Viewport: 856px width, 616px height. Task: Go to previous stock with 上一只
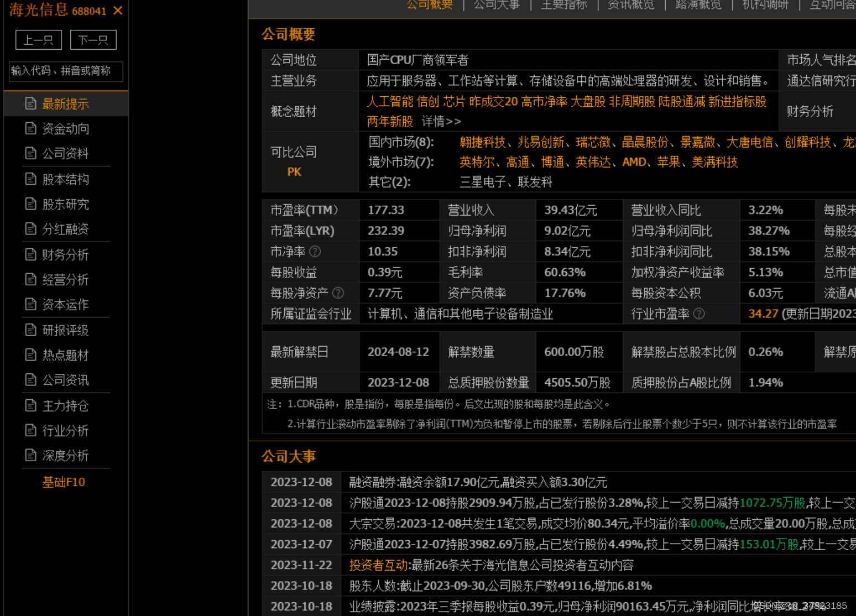[39, 40]
